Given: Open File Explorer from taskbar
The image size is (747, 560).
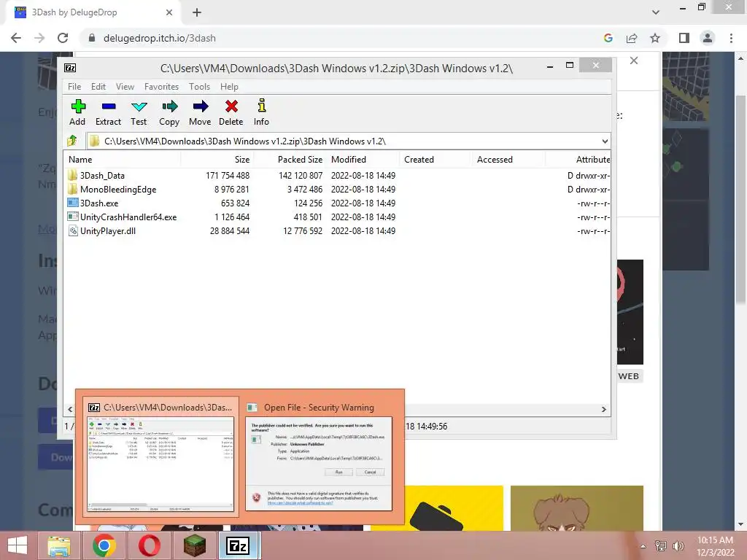Looking at the screenshot, I should (x=58, y=545).
